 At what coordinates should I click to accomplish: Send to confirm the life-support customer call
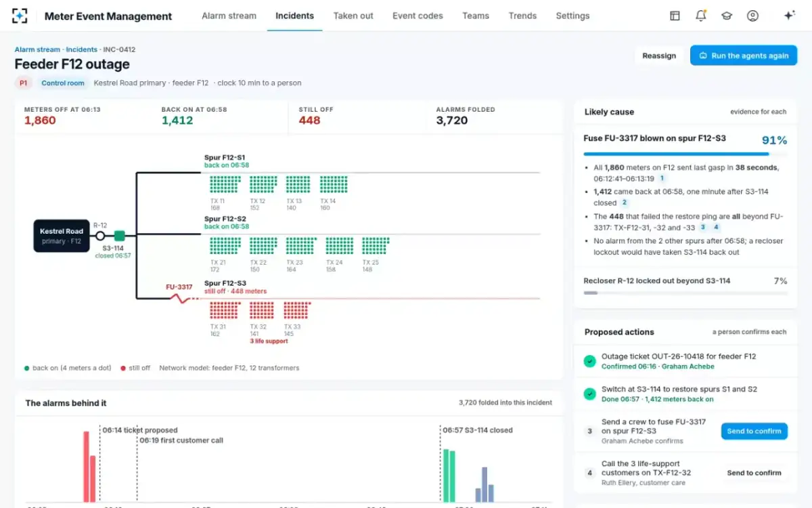(x=754, y=473)
